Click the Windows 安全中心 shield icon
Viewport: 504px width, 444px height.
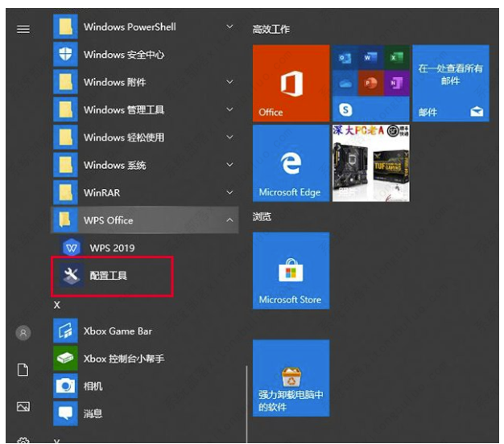(x=65, y=54)
